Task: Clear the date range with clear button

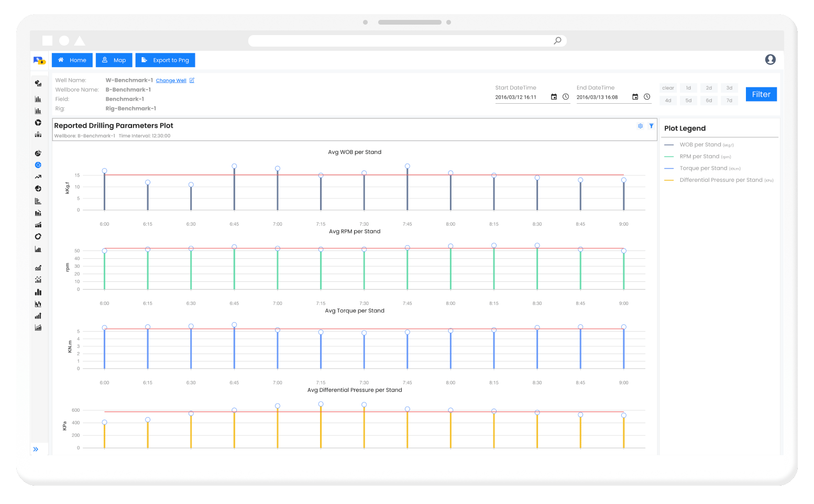Action: coord(668,88)
